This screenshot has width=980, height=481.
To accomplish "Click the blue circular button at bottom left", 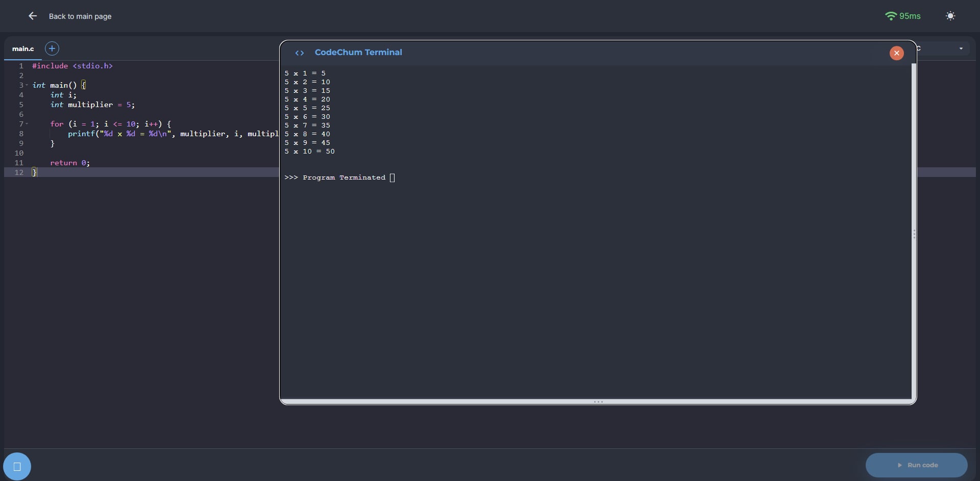I will tap(17, 466).
